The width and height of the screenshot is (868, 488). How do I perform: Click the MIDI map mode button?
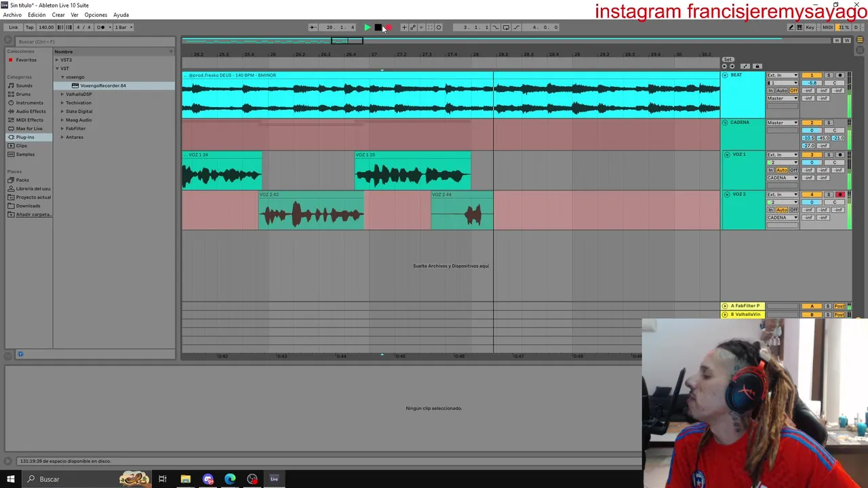[x=828, y=27]
